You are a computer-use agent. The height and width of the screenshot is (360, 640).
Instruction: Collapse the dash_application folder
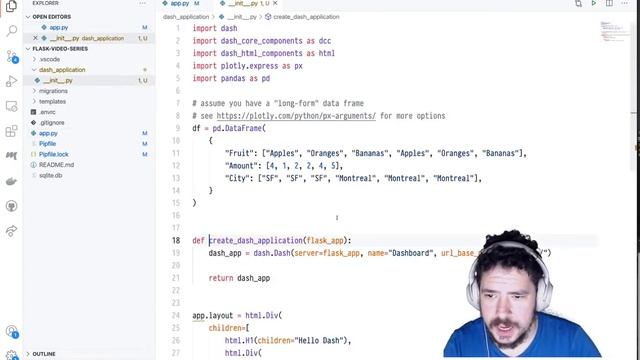[62, 70]
